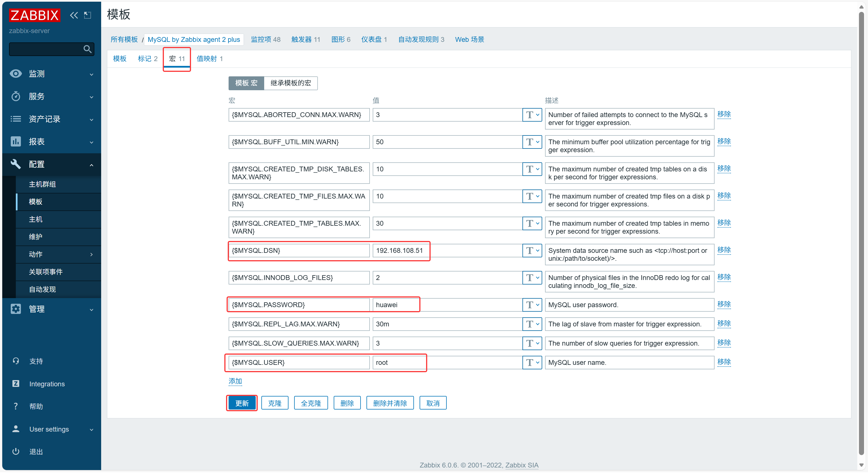Viewport: 868px width, 474px height.
Task: Click 取消 cancel button
Action: (433, 403)
